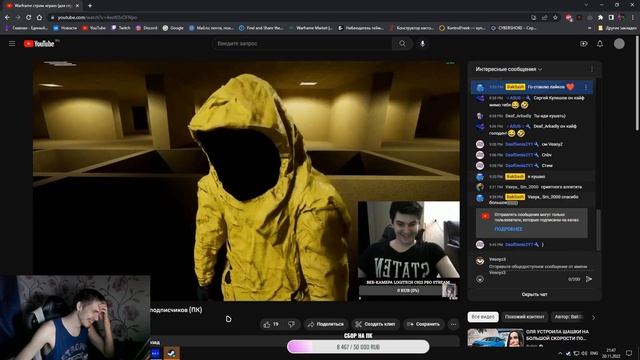Open the ОЛЯ УСТРОИЛА ШАШКИ video thumbnail
Viewport: 640px width, 360px height.
496,338
